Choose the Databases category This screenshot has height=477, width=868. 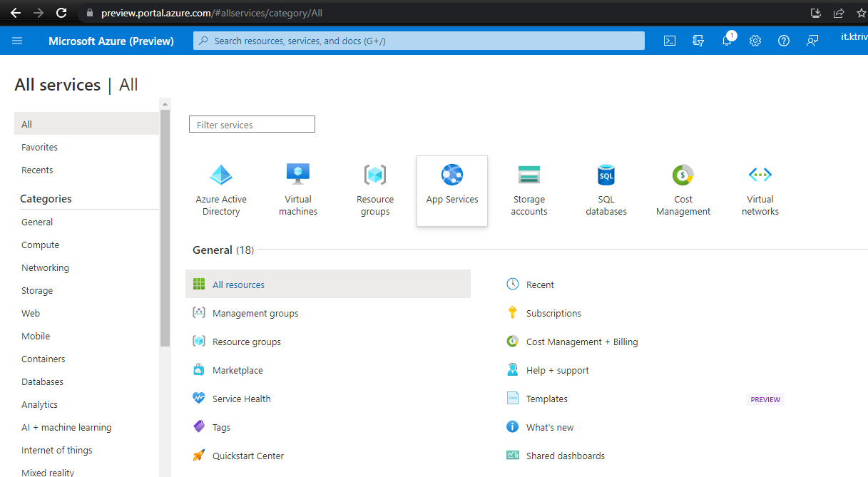[43, 381]
